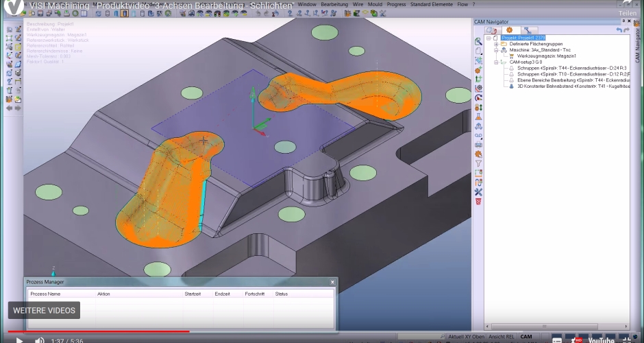Open the Bearbeitung menu
The width and height of the screenshot is (644, 343).
(334, 5)
